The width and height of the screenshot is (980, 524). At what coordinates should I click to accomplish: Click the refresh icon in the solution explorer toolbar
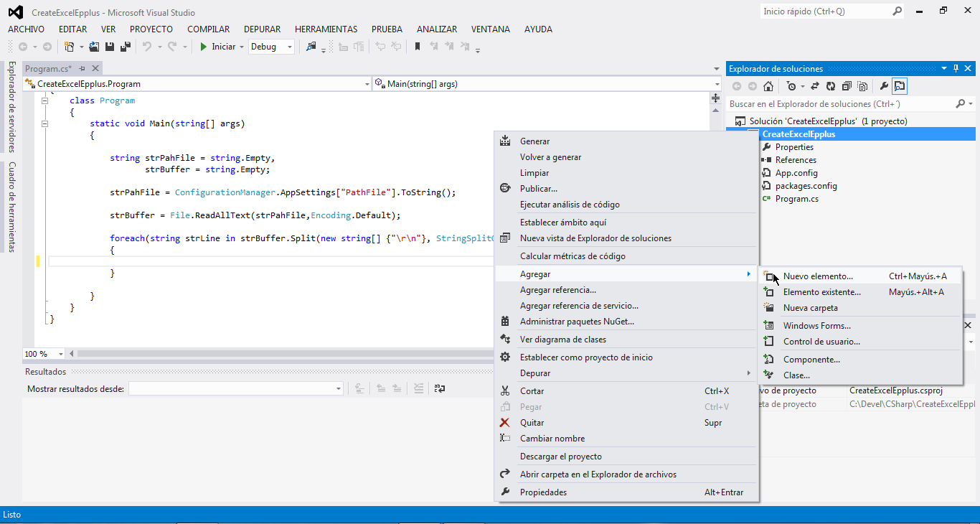tap(831, 86)
